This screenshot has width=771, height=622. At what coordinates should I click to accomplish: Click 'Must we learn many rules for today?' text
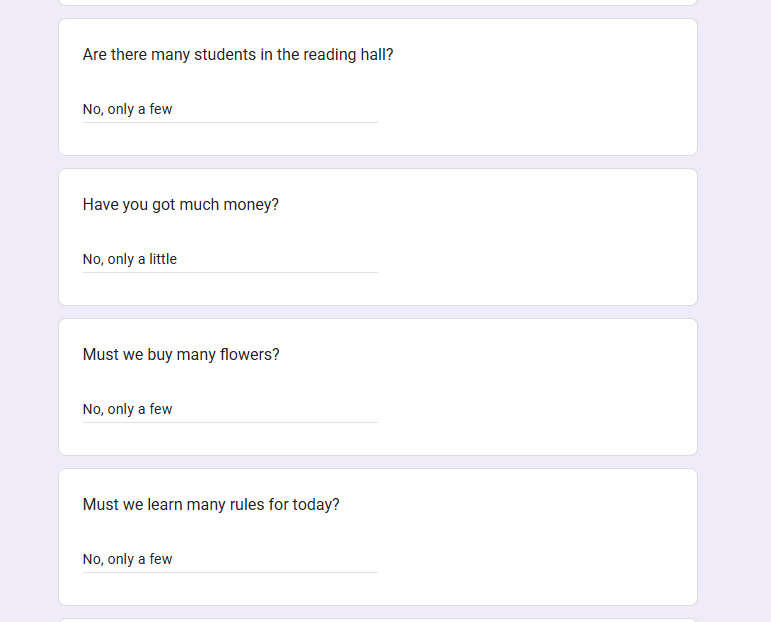click(211, 504)
